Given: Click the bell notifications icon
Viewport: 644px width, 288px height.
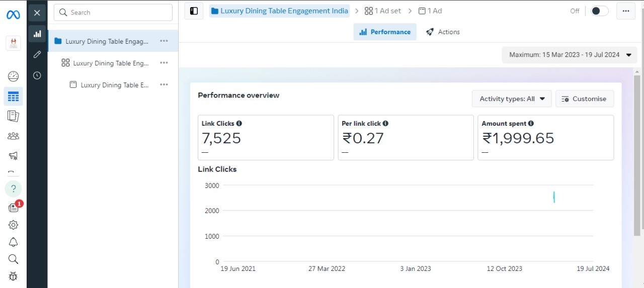Looking at the screenshot, I should pos(13,242).
